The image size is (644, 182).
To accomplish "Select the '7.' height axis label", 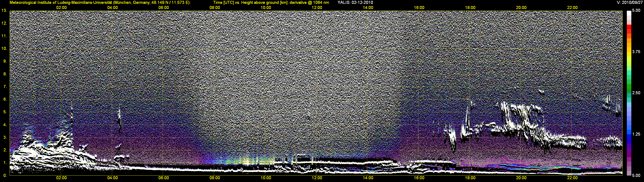I will click(x=5, y=87).
